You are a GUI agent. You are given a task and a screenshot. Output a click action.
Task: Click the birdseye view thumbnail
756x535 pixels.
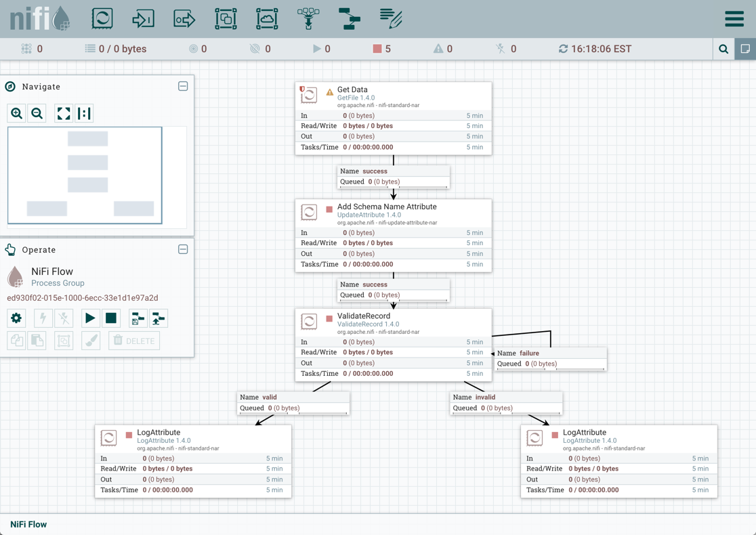[85, 175]
